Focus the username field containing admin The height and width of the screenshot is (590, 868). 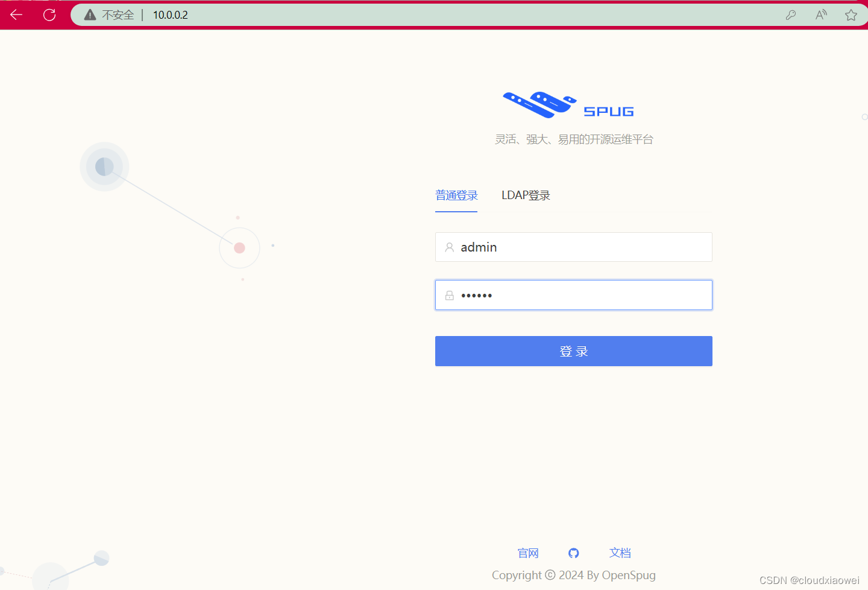[x=574, y=247]
